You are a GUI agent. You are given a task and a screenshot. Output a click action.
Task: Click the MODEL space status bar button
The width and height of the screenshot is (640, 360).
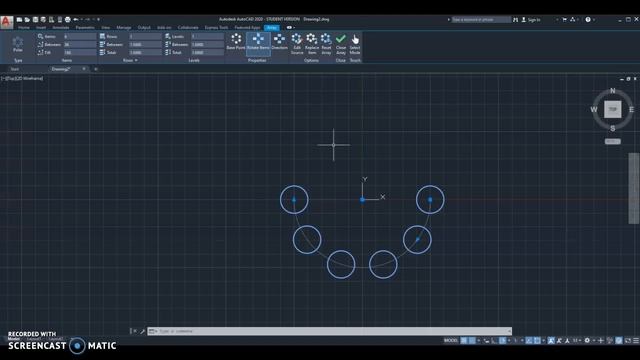[x=451, y=340]
